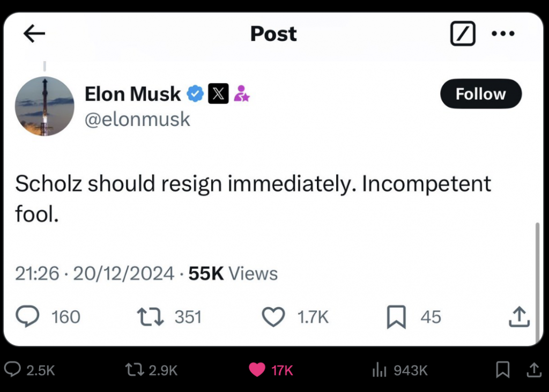This screenshot has height=392, width=549.
Task: Open Elon Musk's rocket profile picture
Action: [44, 106]
